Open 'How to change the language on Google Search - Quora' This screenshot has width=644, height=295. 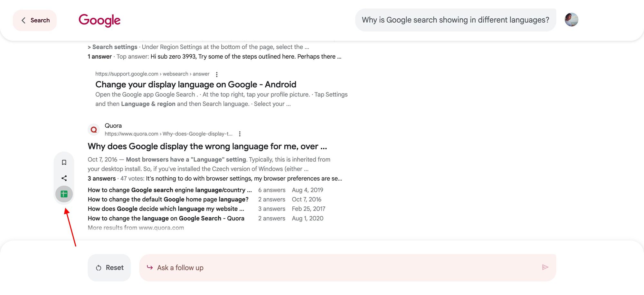tap(166, 218)
